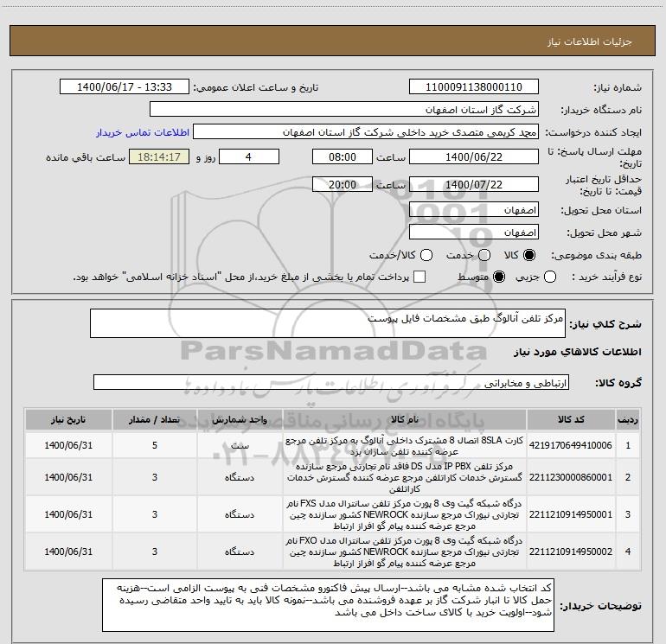The width and height of the screenshot is (666, 644).
Task: Select the کالا radio button
Action: [x=529, y=255]
